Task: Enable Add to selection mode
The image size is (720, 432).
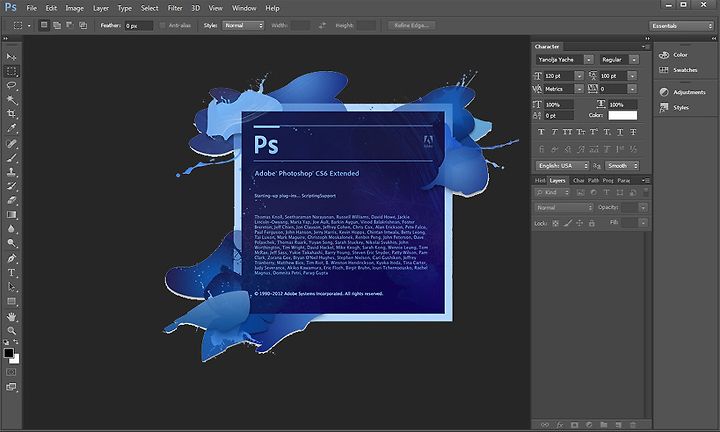Action: (57, 25)
